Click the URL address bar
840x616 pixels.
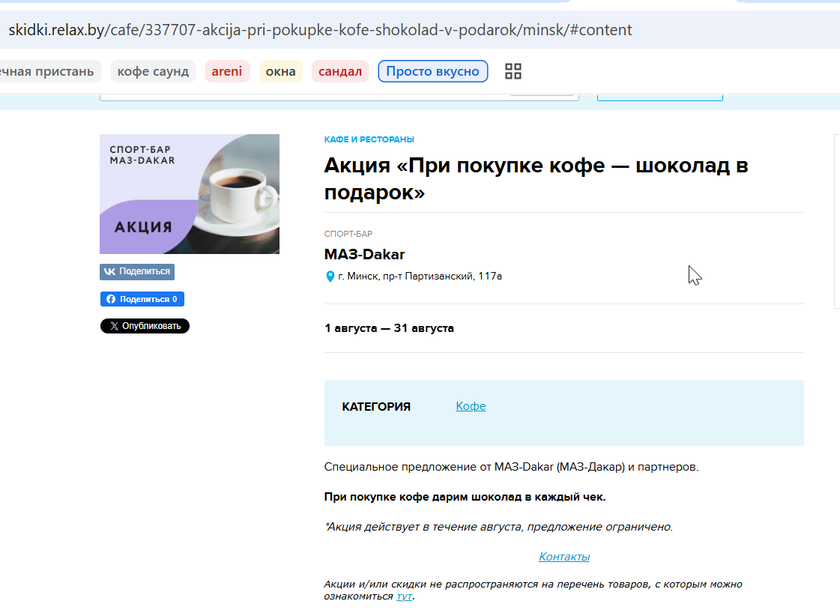coord(420,29)
